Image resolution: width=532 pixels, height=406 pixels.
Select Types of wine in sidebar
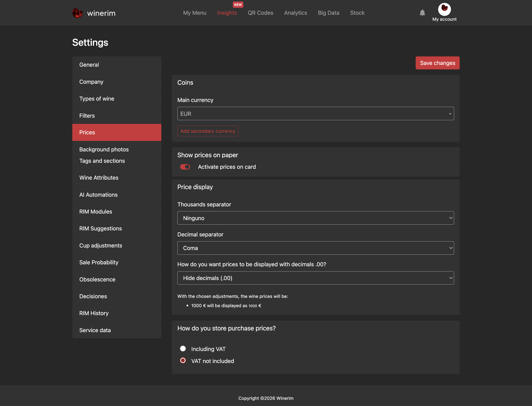(117, 99)
